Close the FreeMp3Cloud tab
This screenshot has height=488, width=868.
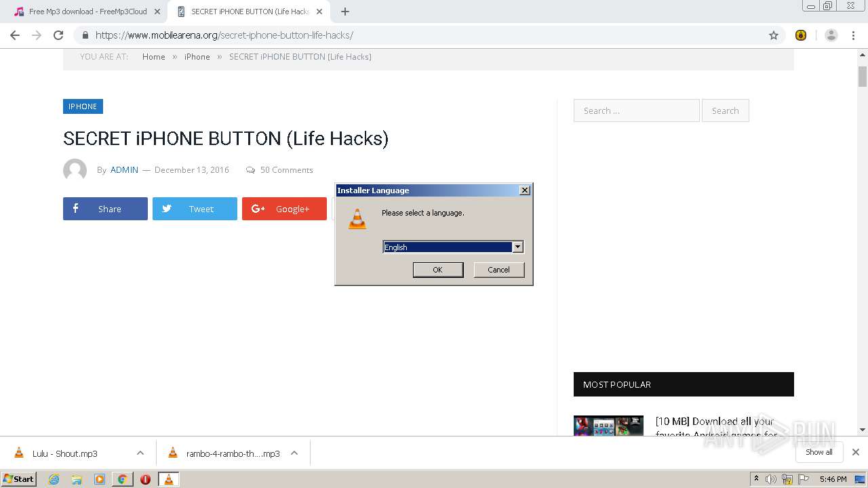pos(157,12)
